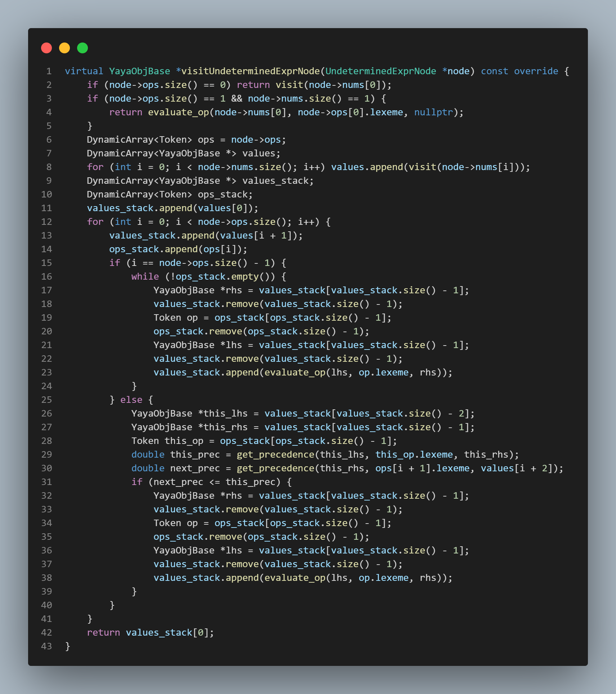
Task: Click line number 25 beside the else
Action: pyautogui.click(x=46, y=400)
